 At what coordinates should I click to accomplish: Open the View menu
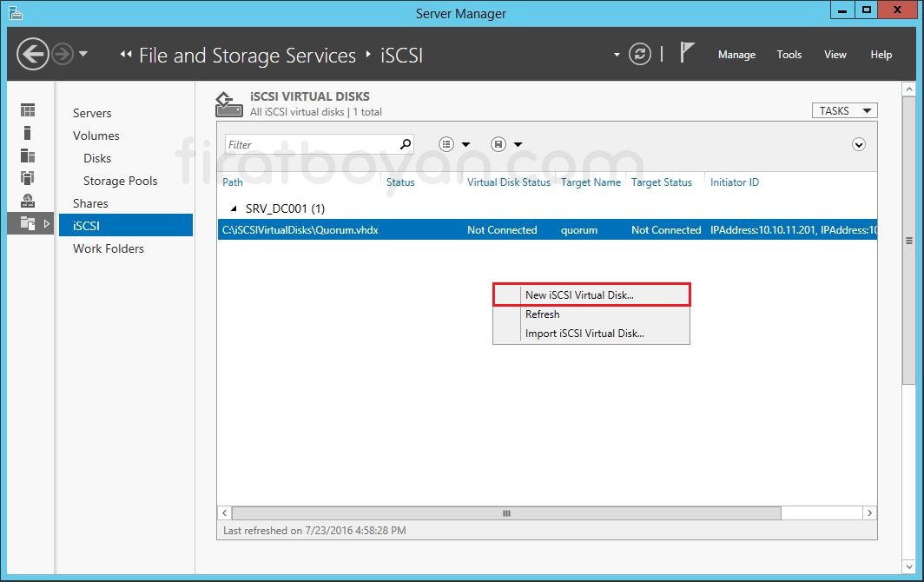[835, 54]
